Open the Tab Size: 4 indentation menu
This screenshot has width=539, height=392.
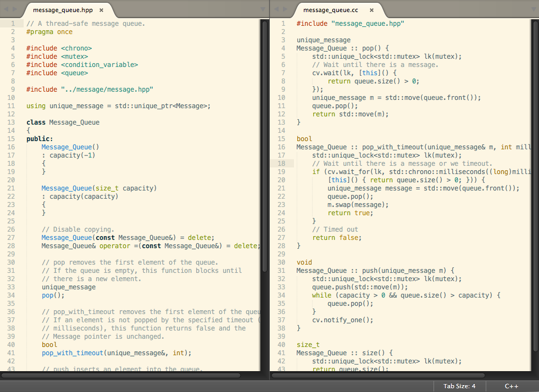[x=459, y=386]
